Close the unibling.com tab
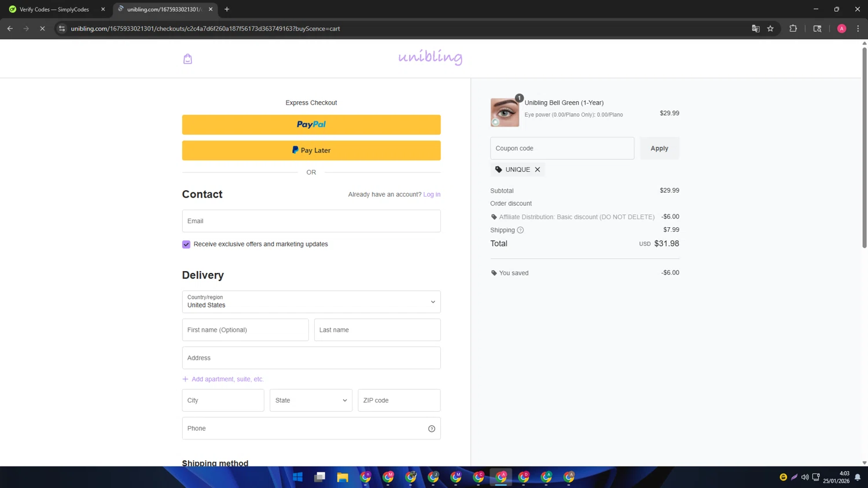This screenshot has width=868, height=488. [x=211, y=9]
